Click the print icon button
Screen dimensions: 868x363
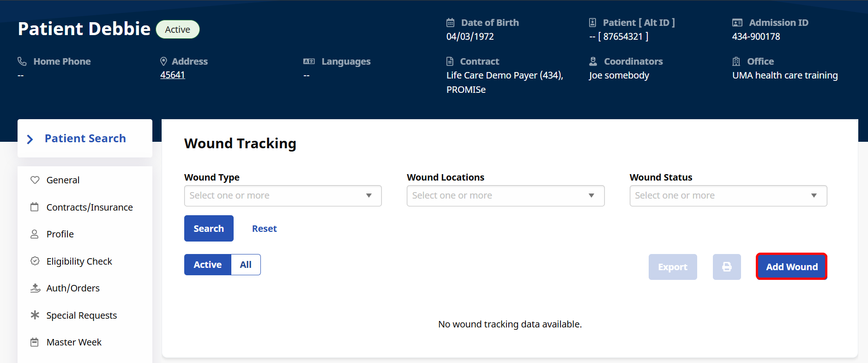[727, 267]
